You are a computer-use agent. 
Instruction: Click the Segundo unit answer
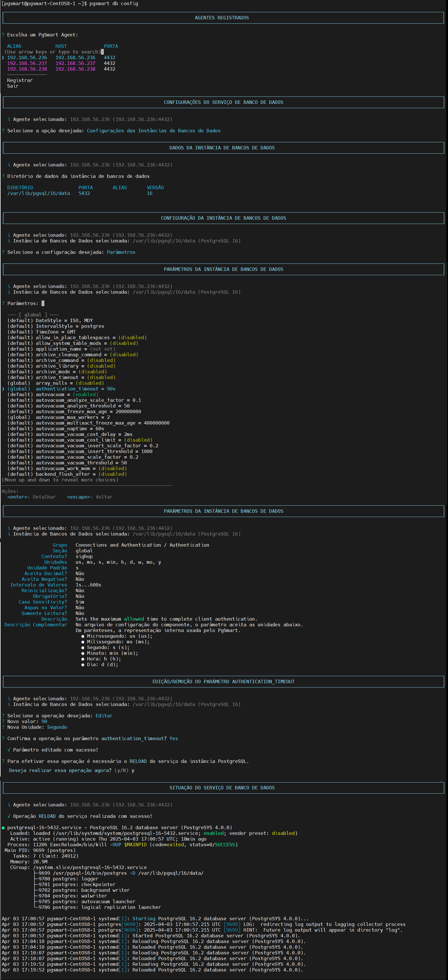[x=57, y=727]
